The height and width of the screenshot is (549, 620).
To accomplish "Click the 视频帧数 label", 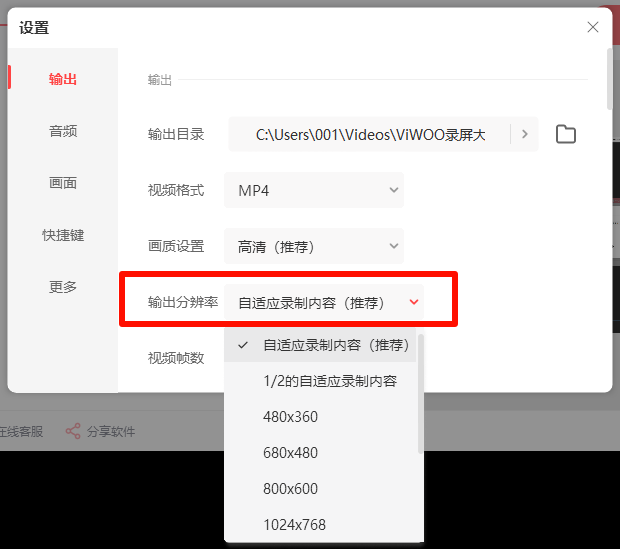I will [x=176, y=358].
